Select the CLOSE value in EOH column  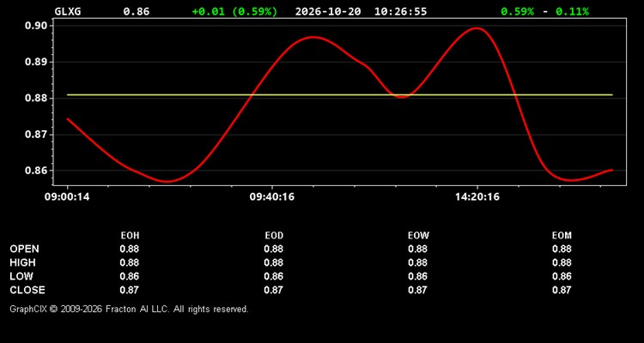point(130,290)
